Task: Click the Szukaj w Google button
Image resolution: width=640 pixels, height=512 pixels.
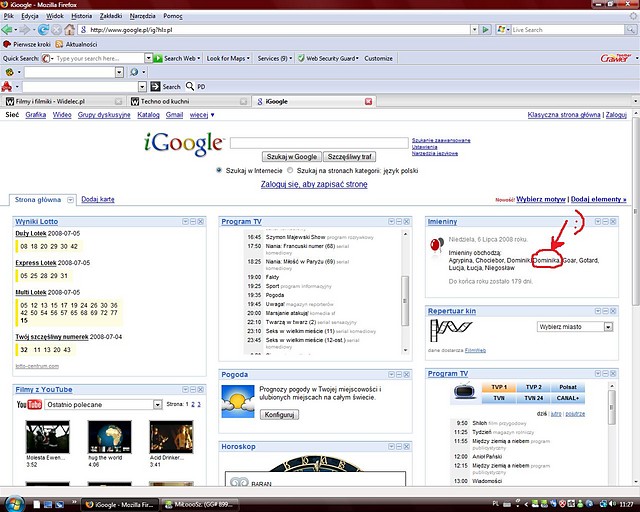Action: point(291,156)
